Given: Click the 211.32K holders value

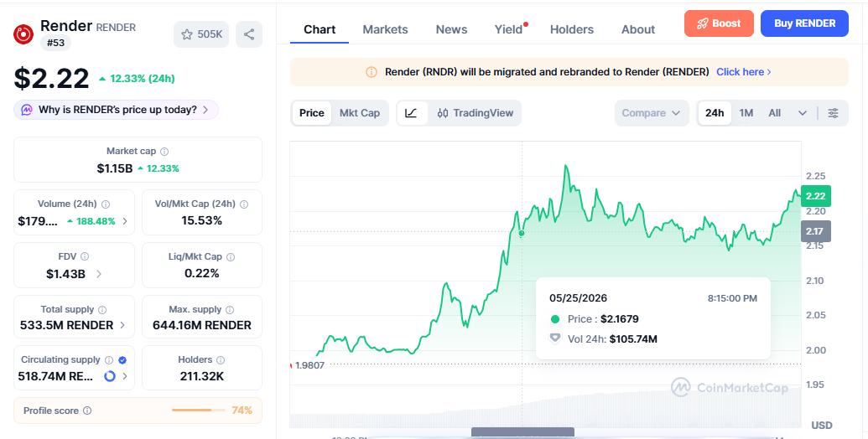Looking at the screenshot, I should (x=202, y=376).
